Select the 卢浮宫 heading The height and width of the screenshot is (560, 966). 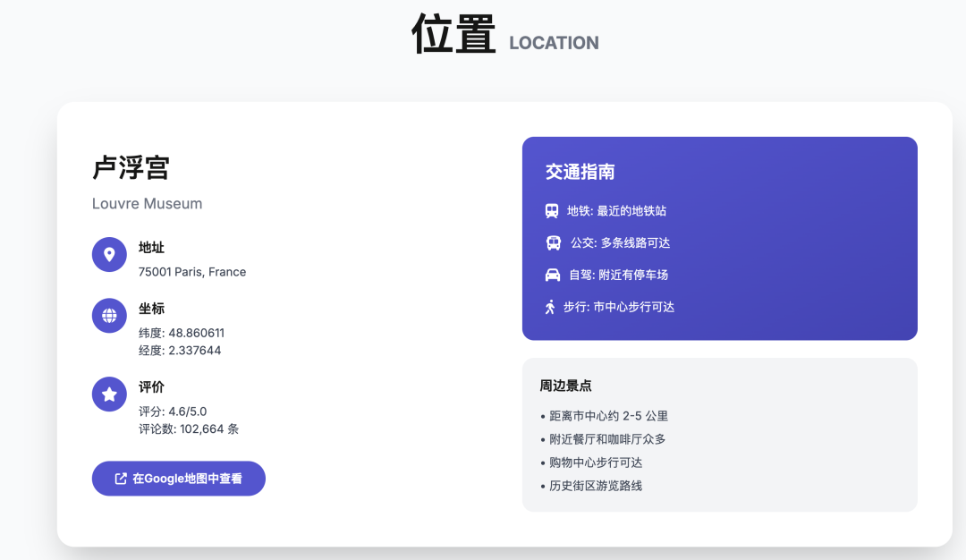(131, 167)
